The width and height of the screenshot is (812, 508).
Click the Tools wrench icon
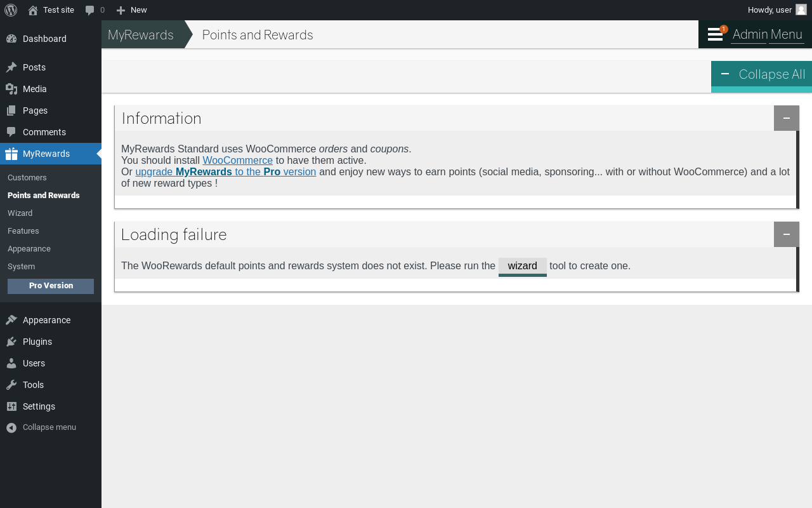click(11, 385)
